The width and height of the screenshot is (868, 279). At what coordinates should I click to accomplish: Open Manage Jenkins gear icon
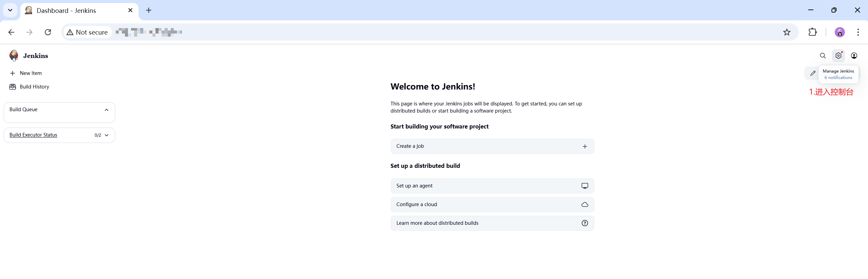pos(838,56)
